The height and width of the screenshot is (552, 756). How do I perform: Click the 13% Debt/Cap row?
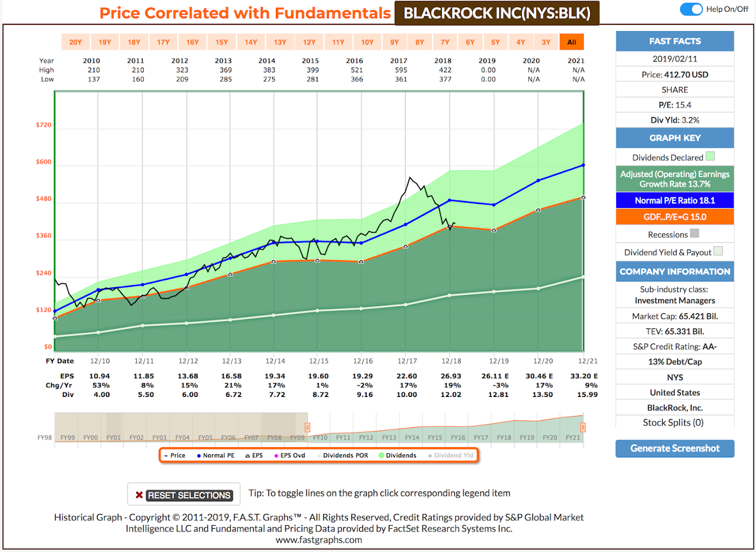point(675,361)
